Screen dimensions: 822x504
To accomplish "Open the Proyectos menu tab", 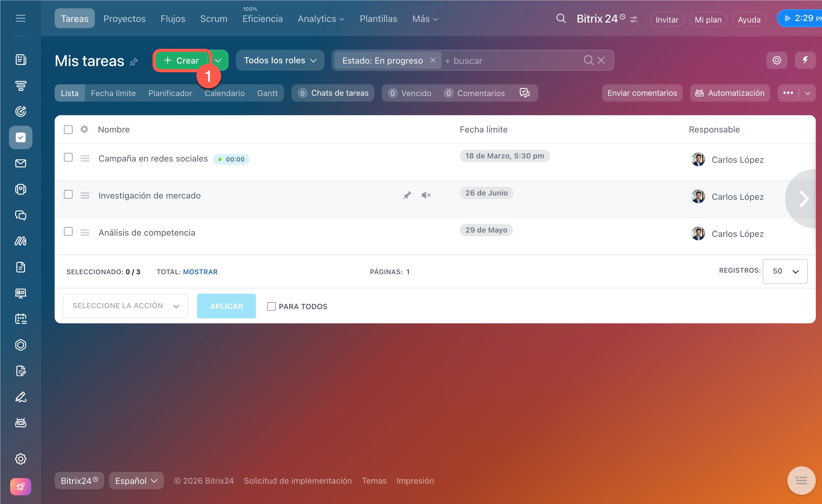I will (x=124, y=19).
